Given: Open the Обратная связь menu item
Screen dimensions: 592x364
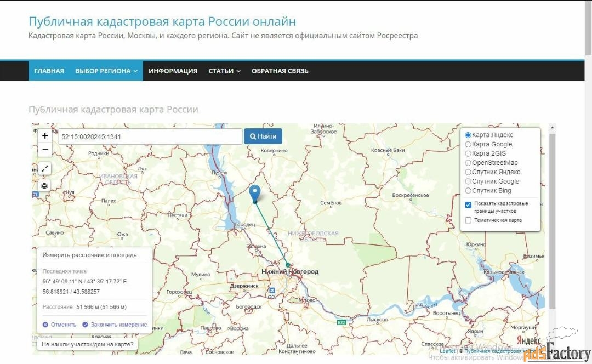Looking at the screenshot, I should point(280,71).
